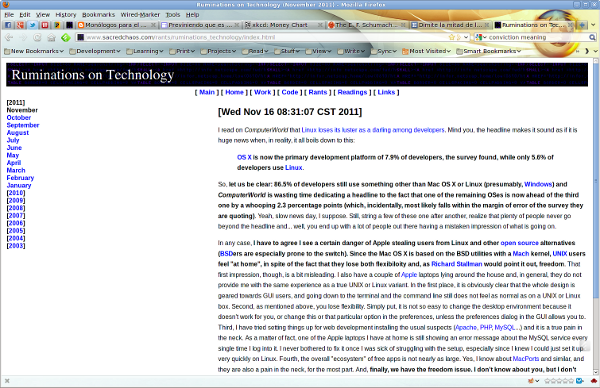Click the fox icon in the status bar
600x388 pixels.
click(531, 381)
